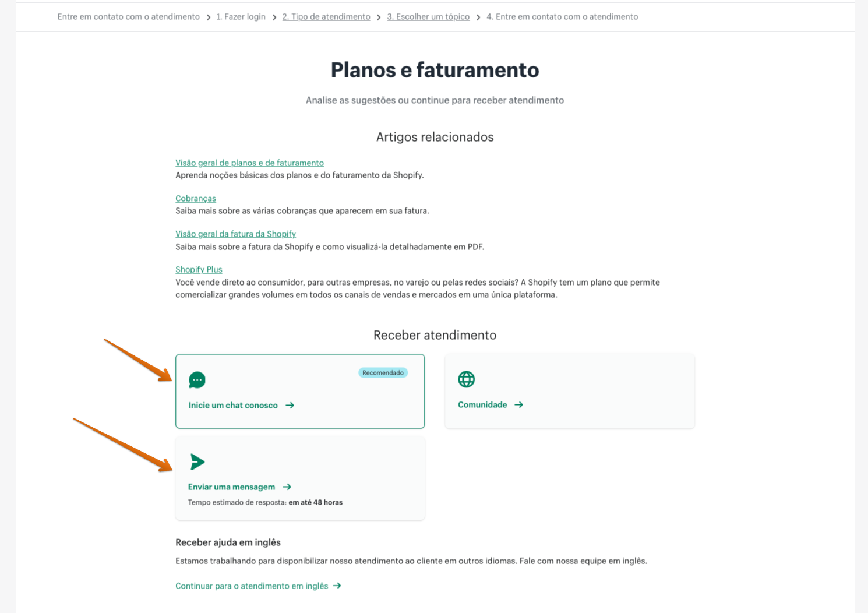The image size is (868, 613).
Task: Click the chat bubble icon
Action: point(197,380)
